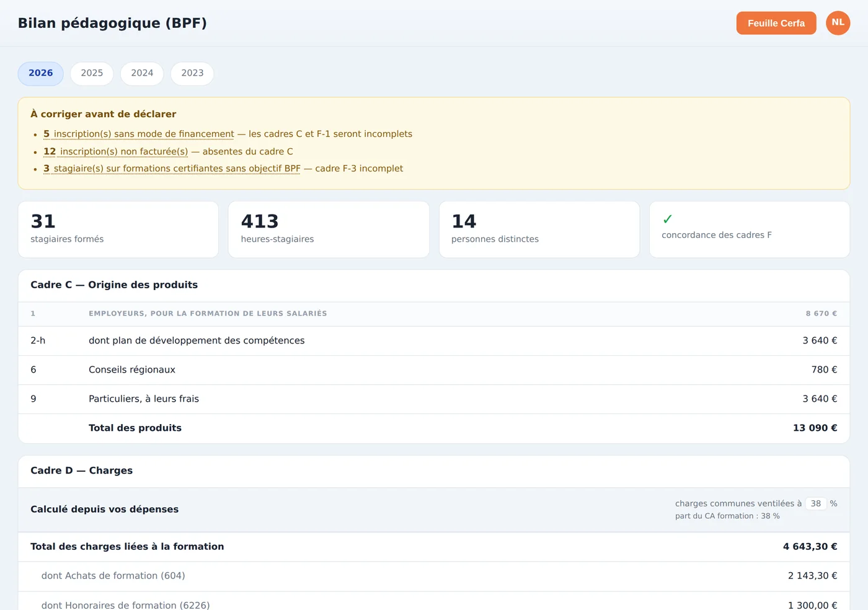Image resolution: width=868 pixels, height=610 pixels.
Task: Click the Employeurs header row
Action: [434, 314]
